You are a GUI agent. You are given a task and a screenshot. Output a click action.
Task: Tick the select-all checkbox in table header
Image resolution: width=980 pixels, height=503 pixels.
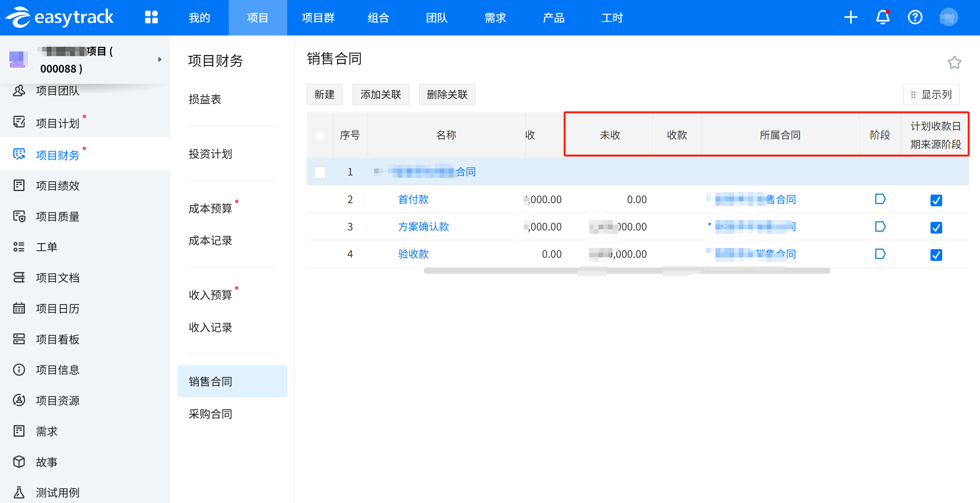coord(320,136)
